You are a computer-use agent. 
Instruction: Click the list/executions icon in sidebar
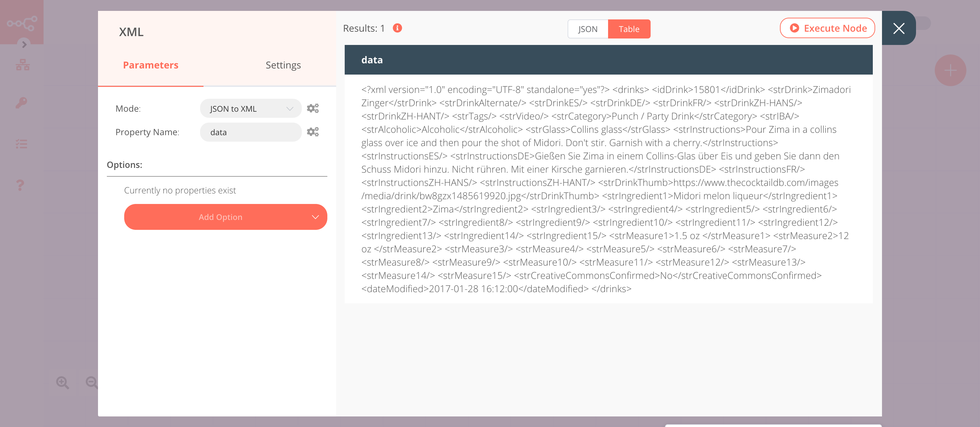tap(22, 143)
